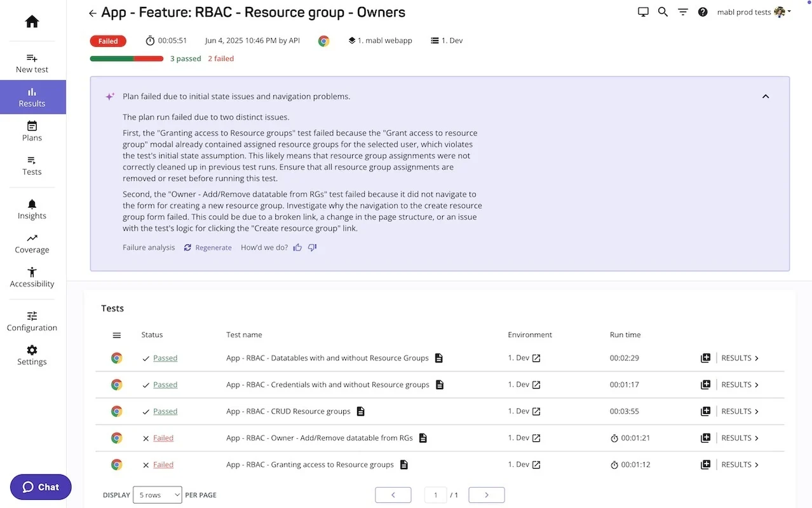Regenerate the failure analysis
The height and width of the screenshot is (508, 812).
click(x=208, y=247)
